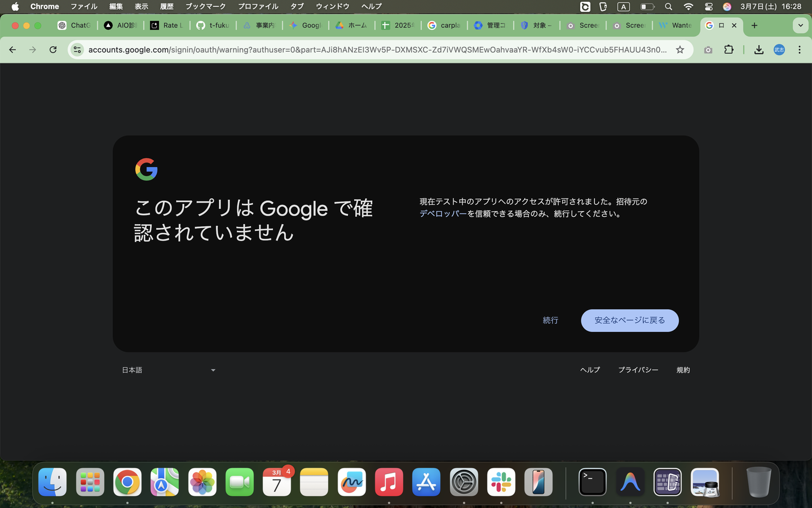The height and width of the screenshot is (508, 812).
Task: Click the 続行 link
Action: pos(550,321)
